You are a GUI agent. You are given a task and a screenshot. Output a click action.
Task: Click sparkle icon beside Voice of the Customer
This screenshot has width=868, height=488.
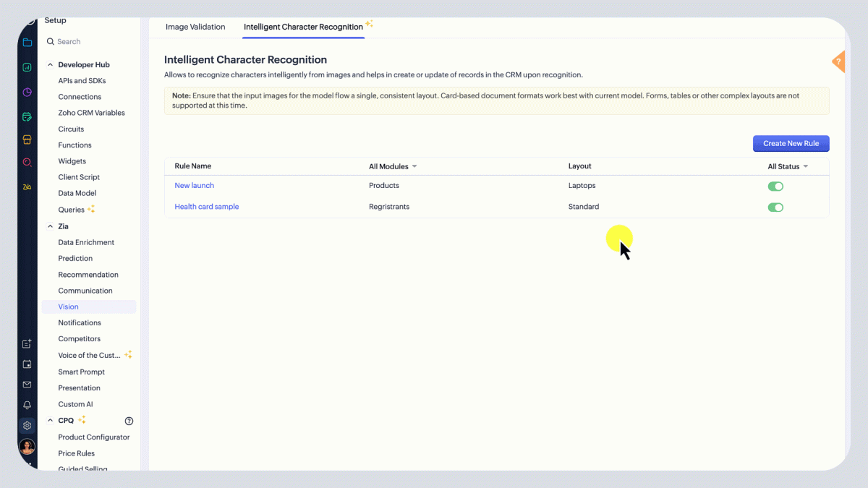tap(128, 355)
